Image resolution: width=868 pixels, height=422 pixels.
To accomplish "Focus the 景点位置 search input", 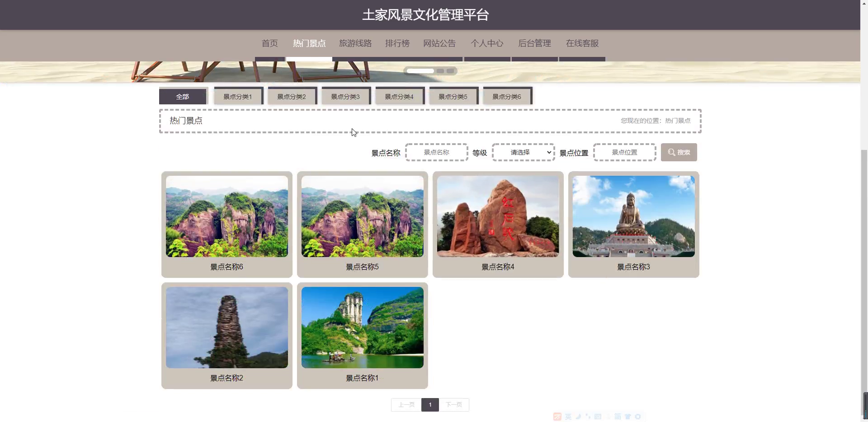I will coord(625,152).
